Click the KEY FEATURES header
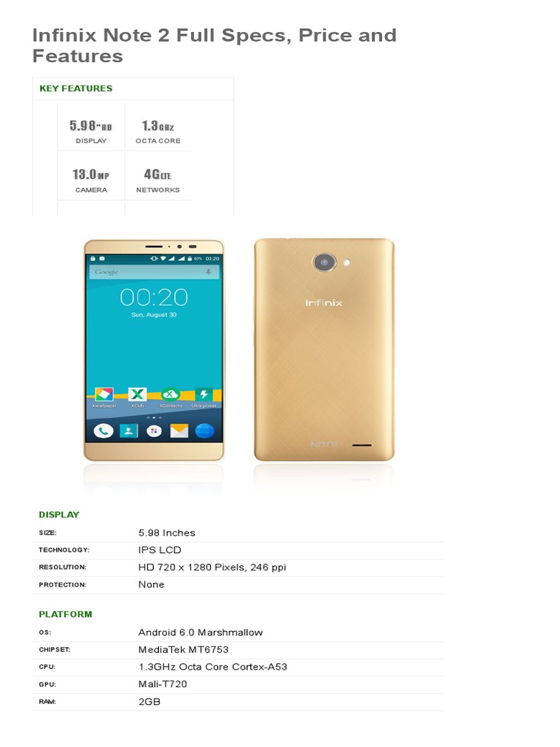 (x=76, y=88)
